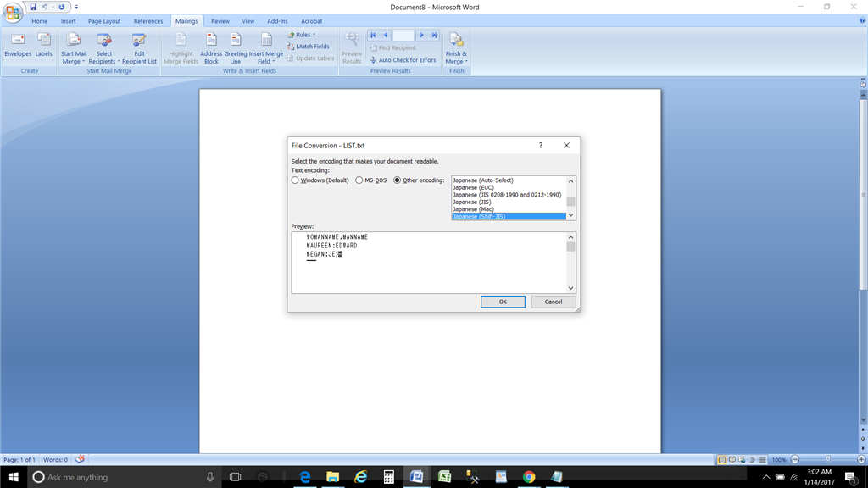Switch to Full Screen Reading view

[732, 460]
